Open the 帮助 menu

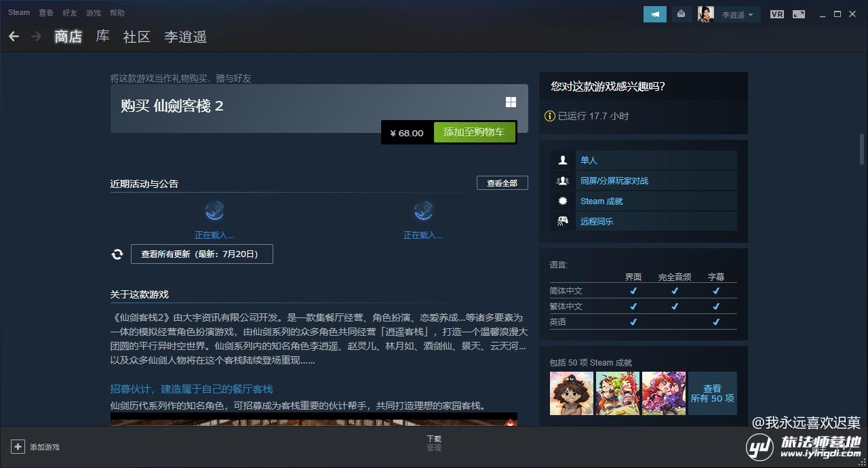[x=117, y=13]
